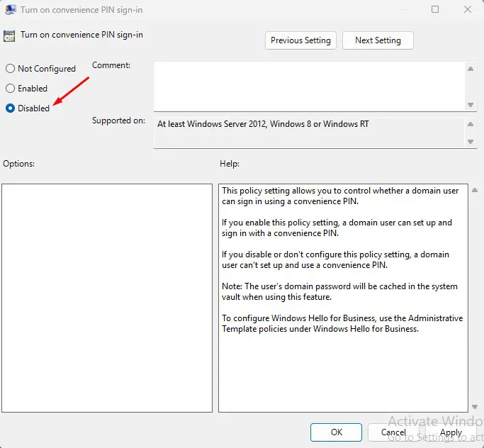Click the title bar app icon

point(10,9)
